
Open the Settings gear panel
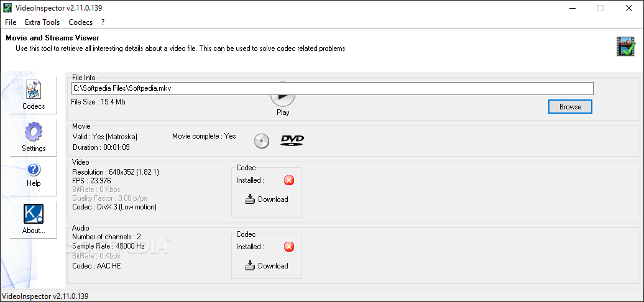click(x=34, y=138)
